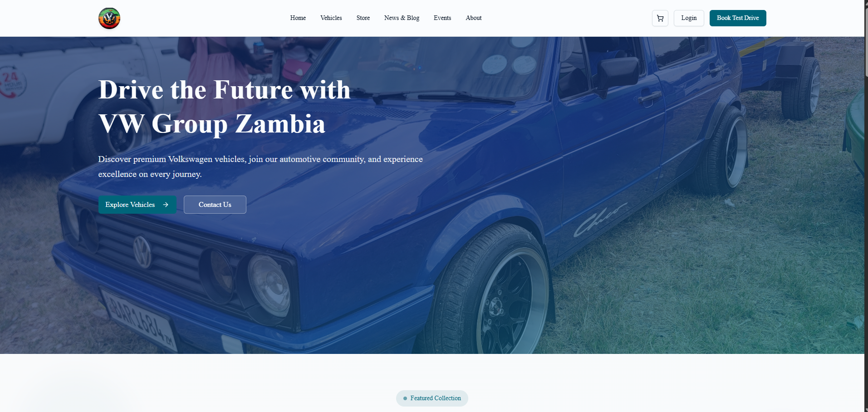This screenshot has width=868, height=412.
Task: Open the Vehicles menu item
Action: click(x=331, y=18)
